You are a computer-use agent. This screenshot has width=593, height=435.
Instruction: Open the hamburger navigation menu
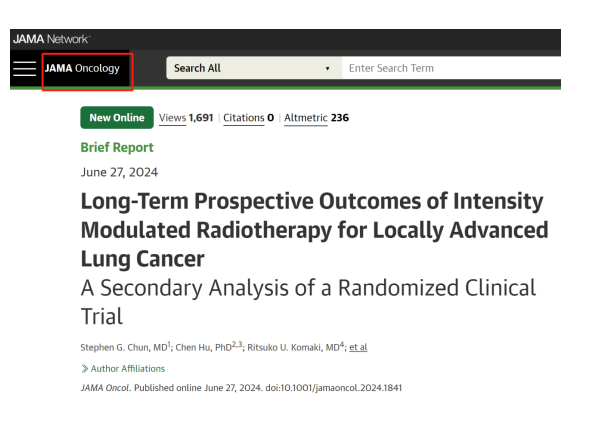click(x=25, y=68)
